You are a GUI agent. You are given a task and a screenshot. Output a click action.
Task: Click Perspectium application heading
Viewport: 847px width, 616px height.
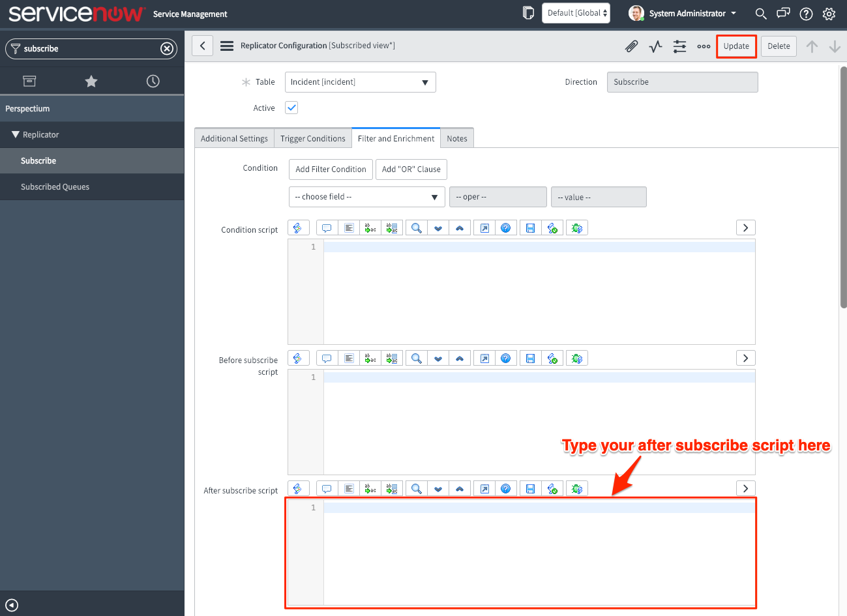(92, 109)
